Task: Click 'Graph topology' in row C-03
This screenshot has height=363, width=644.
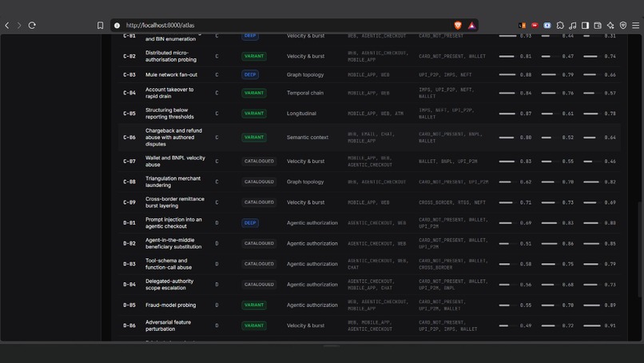Action: pyautogui.click(x=305, y=75)
